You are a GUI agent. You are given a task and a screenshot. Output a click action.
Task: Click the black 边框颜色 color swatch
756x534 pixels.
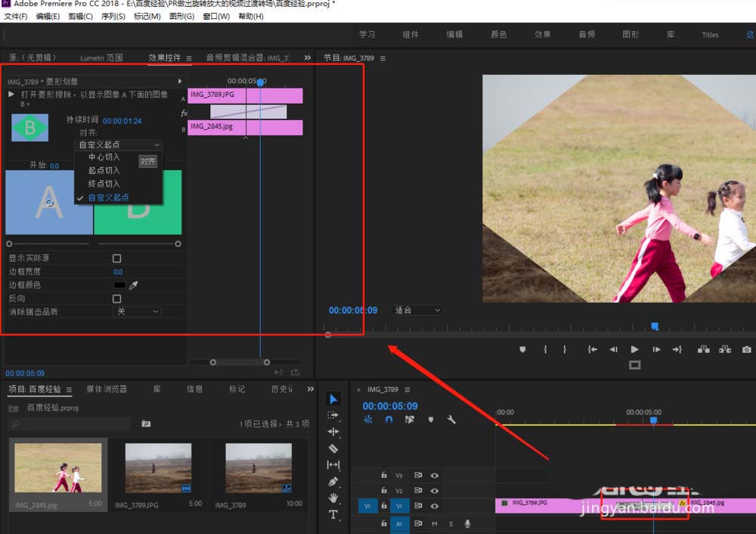point(119,285)
